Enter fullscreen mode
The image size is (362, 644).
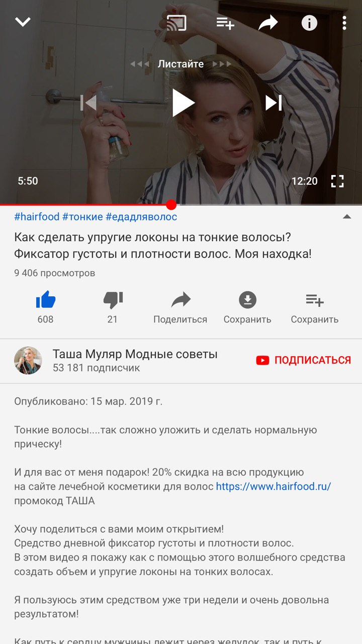337,181
